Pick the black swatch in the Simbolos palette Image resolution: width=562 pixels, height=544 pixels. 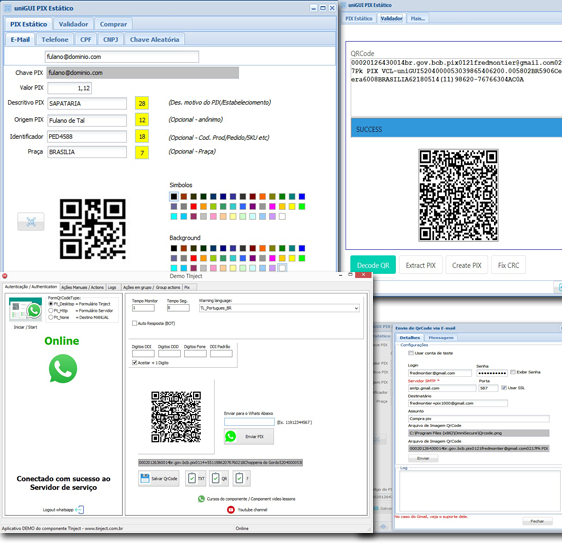pos(174,196)
